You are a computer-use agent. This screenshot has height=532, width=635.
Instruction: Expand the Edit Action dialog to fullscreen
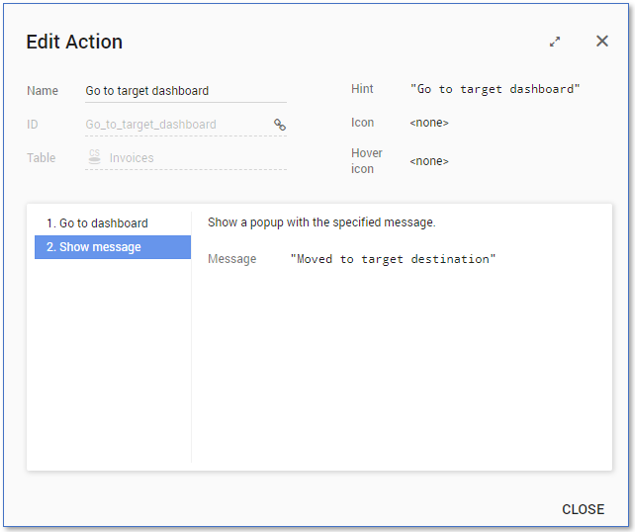tap(555, 42)
